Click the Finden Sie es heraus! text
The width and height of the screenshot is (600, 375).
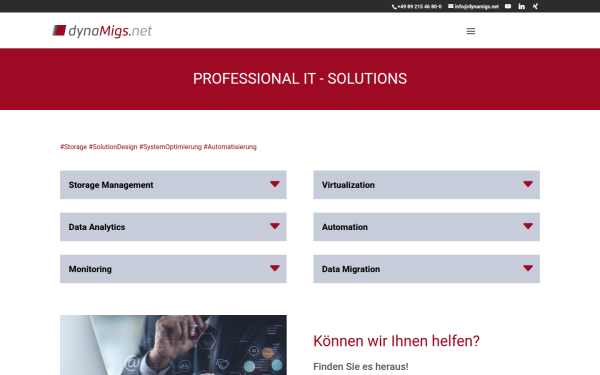(x=361, y=367)
